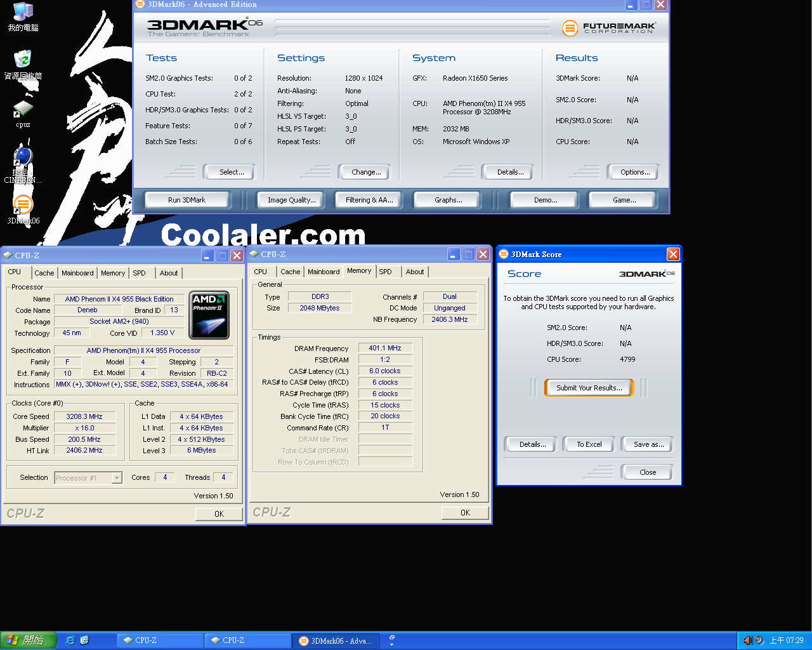
Task: Open About tab in left CPU-Z window
Action: point(169,273)
